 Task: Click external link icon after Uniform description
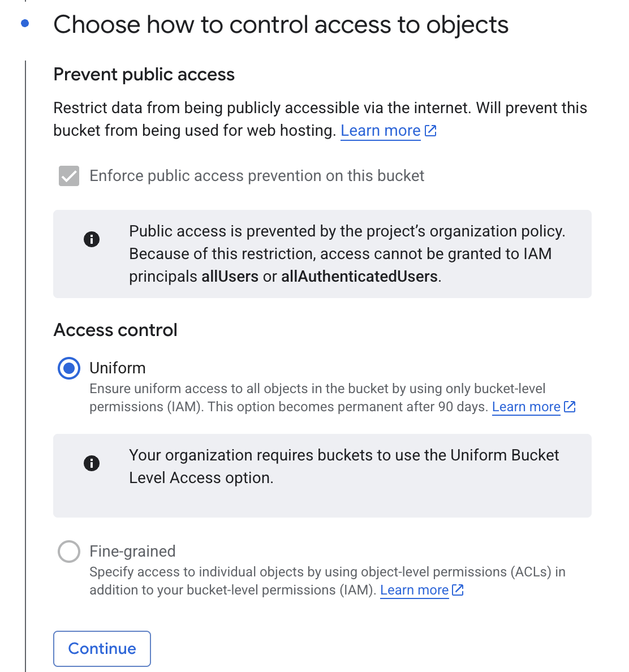coord(570,407)
